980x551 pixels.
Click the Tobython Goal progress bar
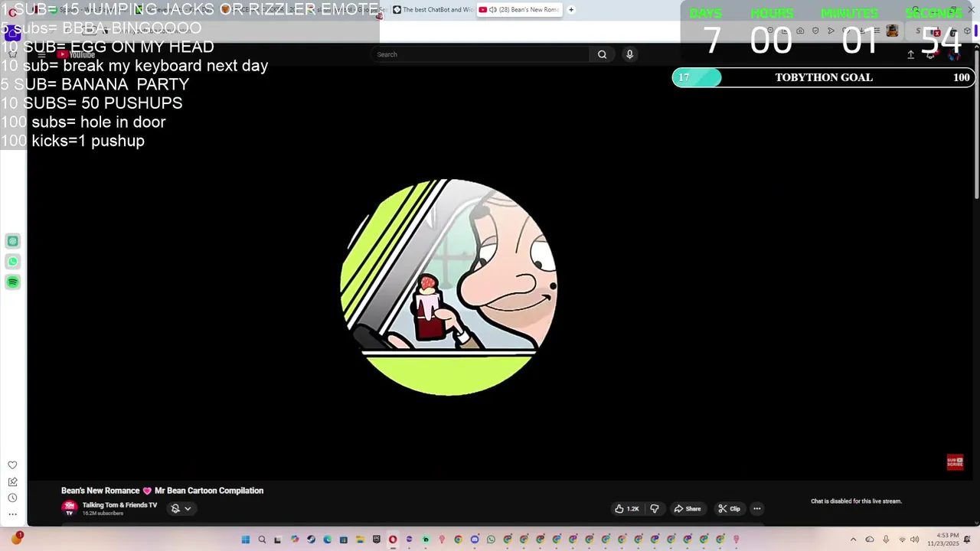point(823,77)
